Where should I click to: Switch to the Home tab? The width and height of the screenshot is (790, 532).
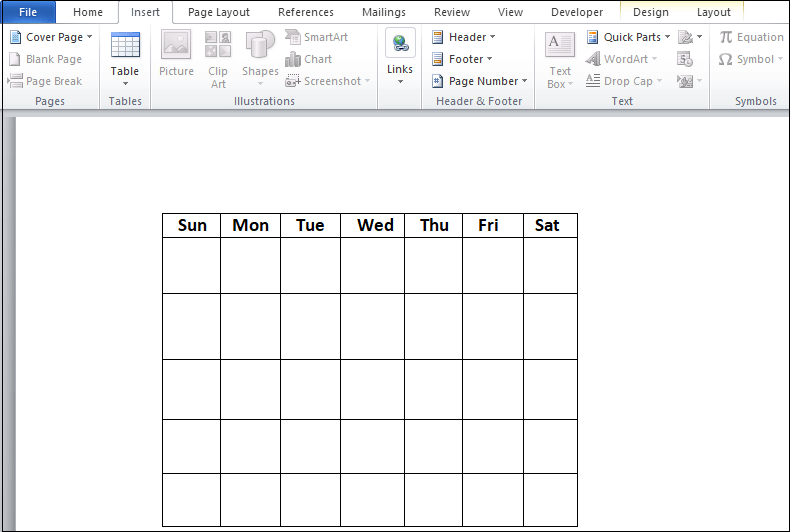tap(88, 12)
